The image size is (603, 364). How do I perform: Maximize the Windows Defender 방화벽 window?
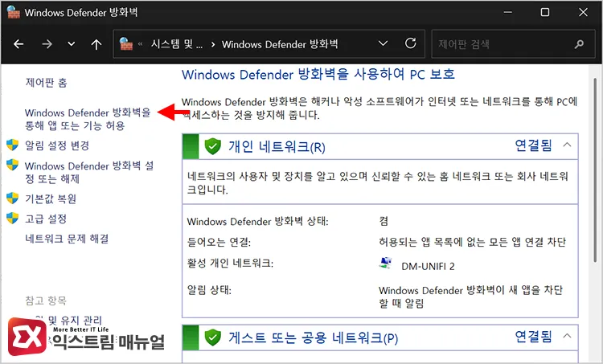[545, 12]
